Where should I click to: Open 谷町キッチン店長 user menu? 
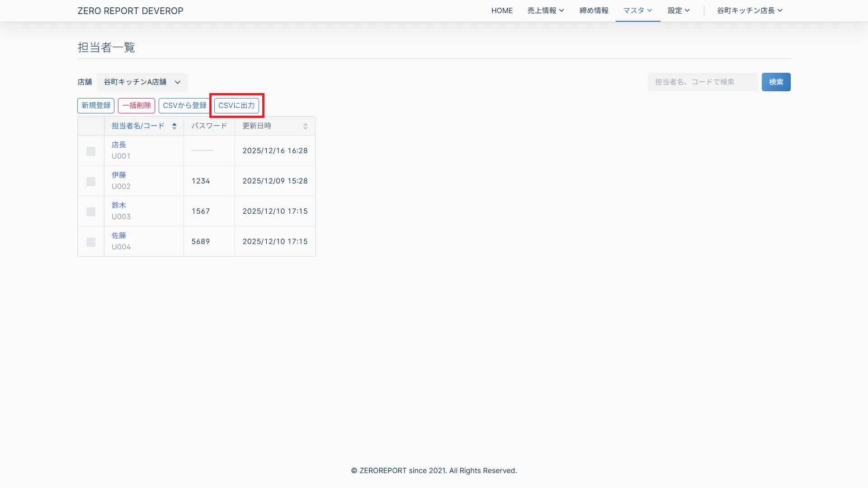point(749,10)
